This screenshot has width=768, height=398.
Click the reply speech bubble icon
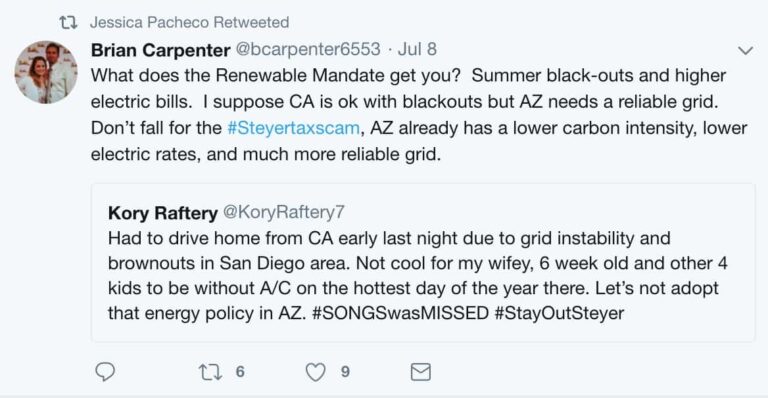[x=105, y=372]
